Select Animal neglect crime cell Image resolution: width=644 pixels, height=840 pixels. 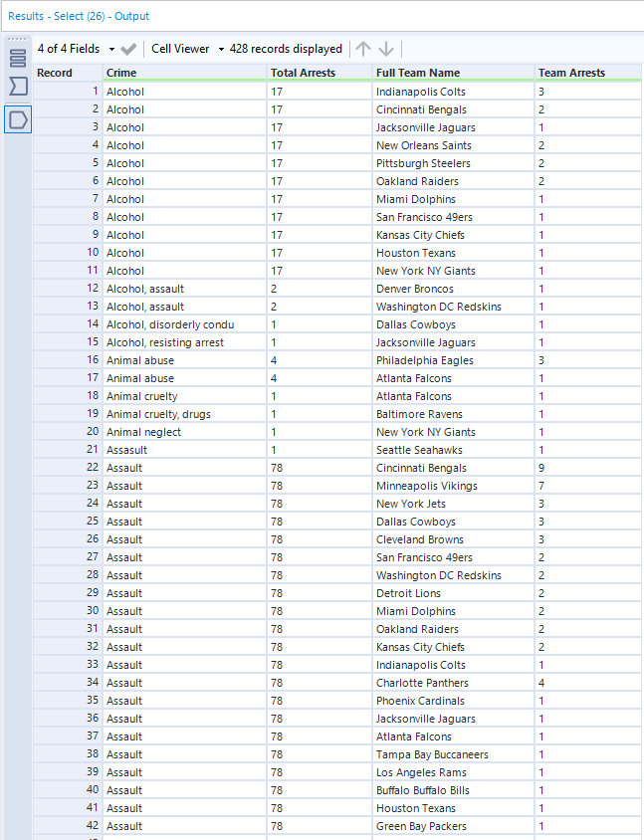(x=184, y=432)
